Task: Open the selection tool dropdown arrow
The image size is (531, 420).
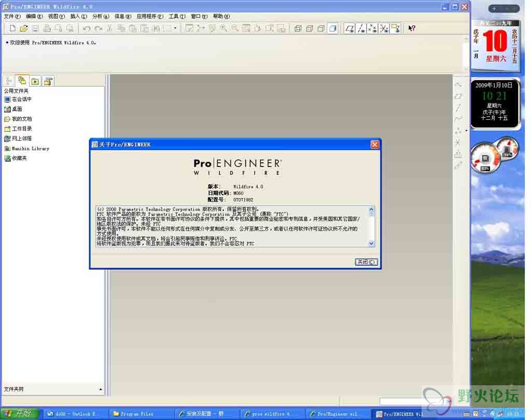Action: click(x=175, y=28)
